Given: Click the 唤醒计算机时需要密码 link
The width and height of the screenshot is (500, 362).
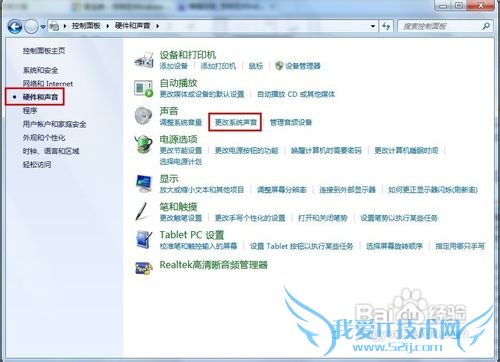Looking at the screenshot, I should click(x=326, y=150).
